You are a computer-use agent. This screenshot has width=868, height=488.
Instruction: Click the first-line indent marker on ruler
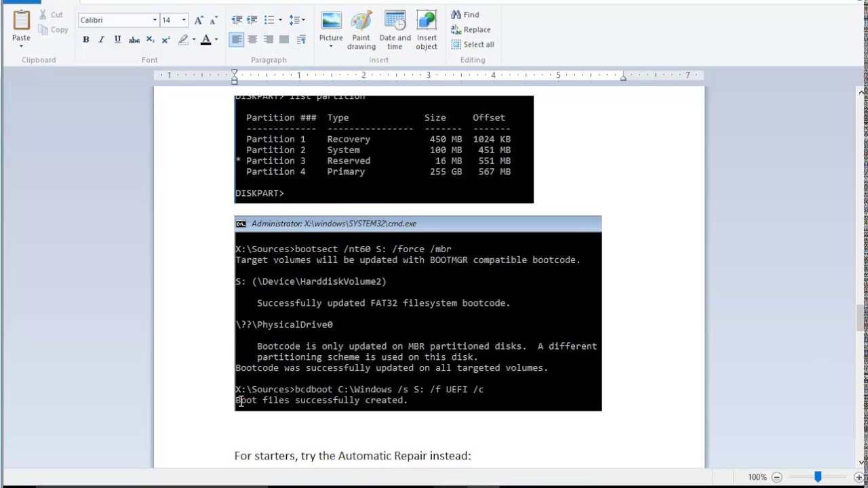click(x=234, y=72)
